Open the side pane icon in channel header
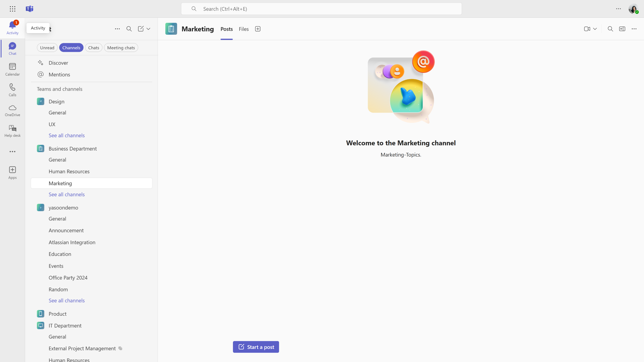The width and height of the screenshot is (644, 362). 622,29
